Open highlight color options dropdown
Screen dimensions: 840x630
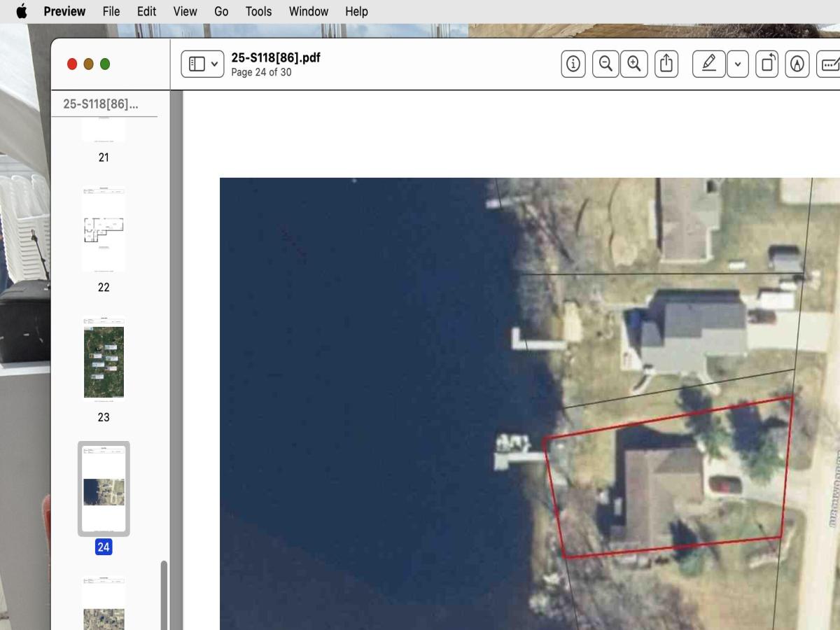(x=738, y=64)
